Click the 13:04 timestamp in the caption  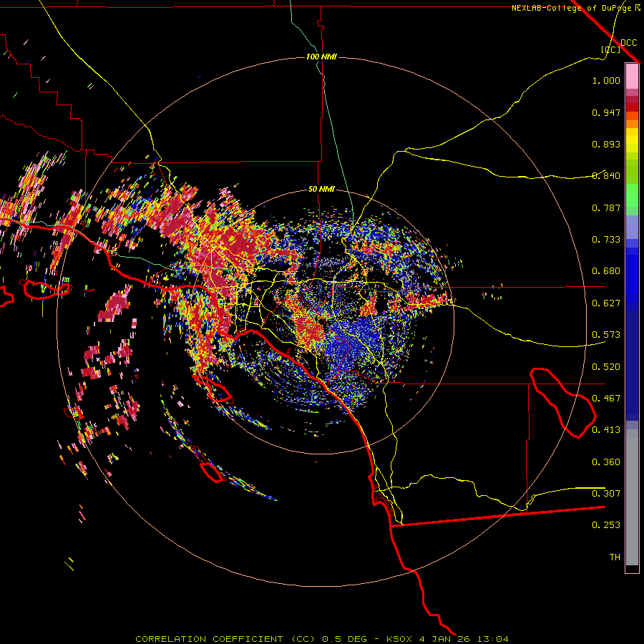click(494, 639)
